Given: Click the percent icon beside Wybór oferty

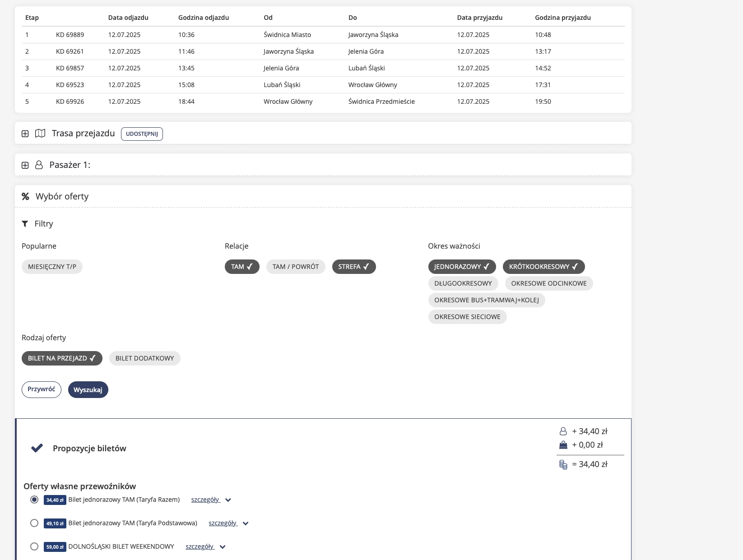Looking at the screenshot, I should pos(25,196).
